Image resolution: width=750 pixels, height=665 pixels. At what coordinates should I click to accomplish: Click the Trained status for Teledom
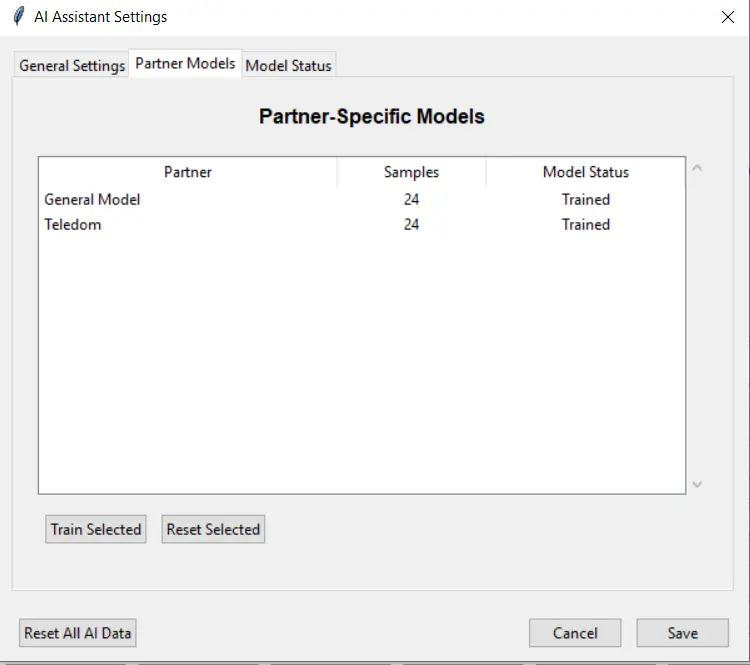pos(585,224)
